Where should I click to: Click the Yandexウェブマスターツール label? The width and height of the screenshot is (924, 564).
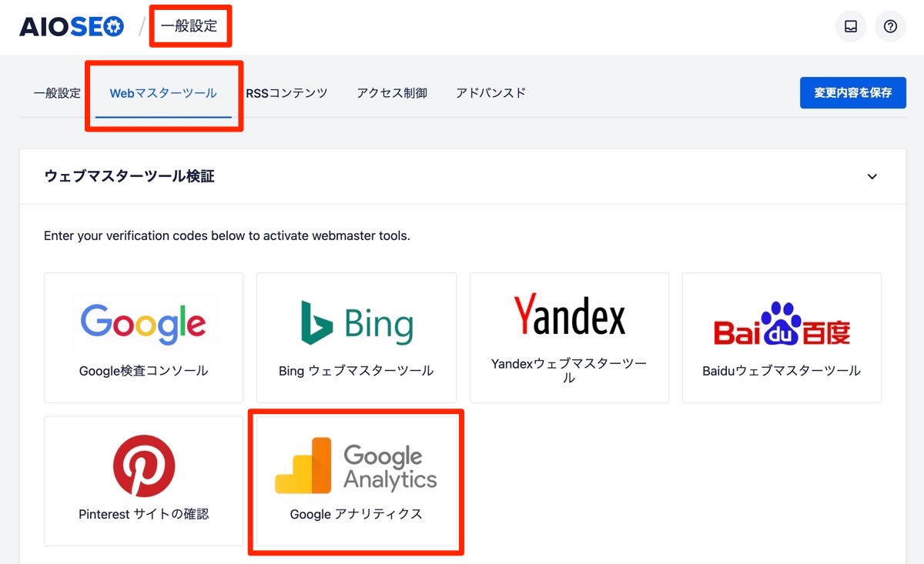click(569, 370)
